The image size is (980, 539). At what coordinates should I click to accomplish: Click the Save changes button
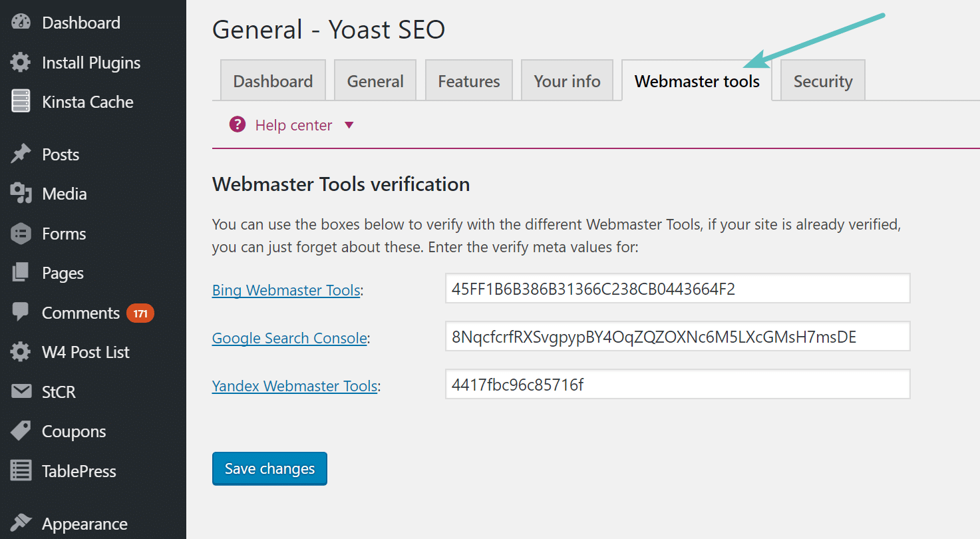coord(269,468)
